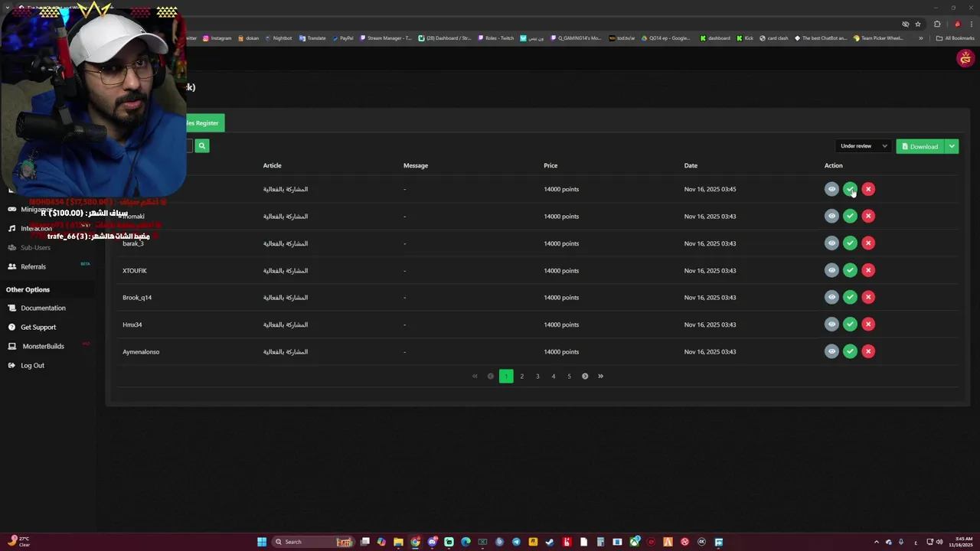
Task: View XTOUFIK's request details
Action: [x=831, y=270]
